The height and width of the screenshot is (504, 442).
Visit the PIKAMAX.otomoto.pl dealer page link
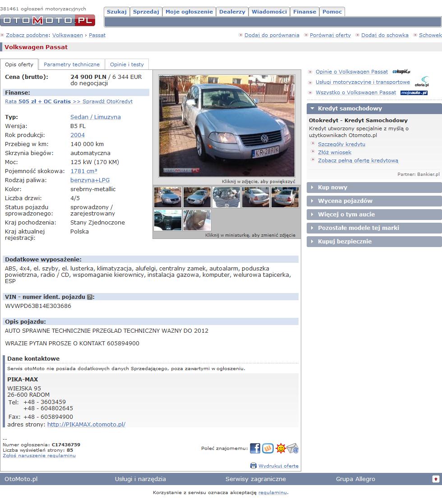pyautogui.click(x=86, y=424)
